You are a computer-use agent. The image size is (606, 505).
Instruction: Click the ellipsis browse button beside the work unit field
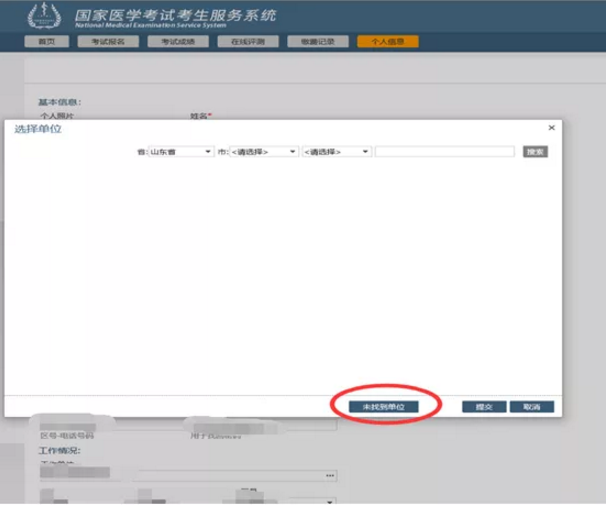pos(330,475)
